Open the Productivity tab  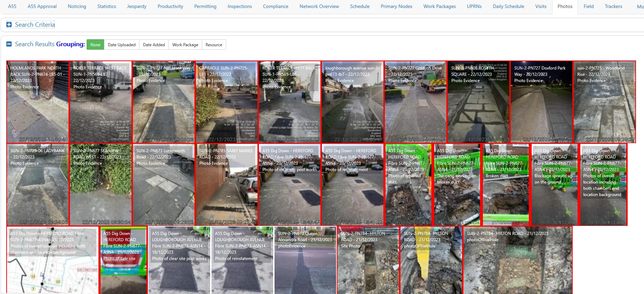coord(170,6)
